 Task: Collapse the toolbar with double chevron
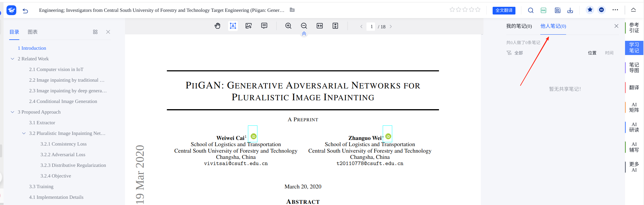click(x=304, y=34)
